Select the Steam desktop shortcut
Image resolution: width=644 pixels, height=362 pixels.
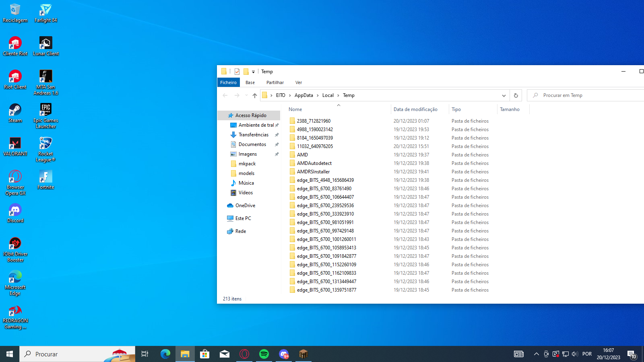click(15, 113)
